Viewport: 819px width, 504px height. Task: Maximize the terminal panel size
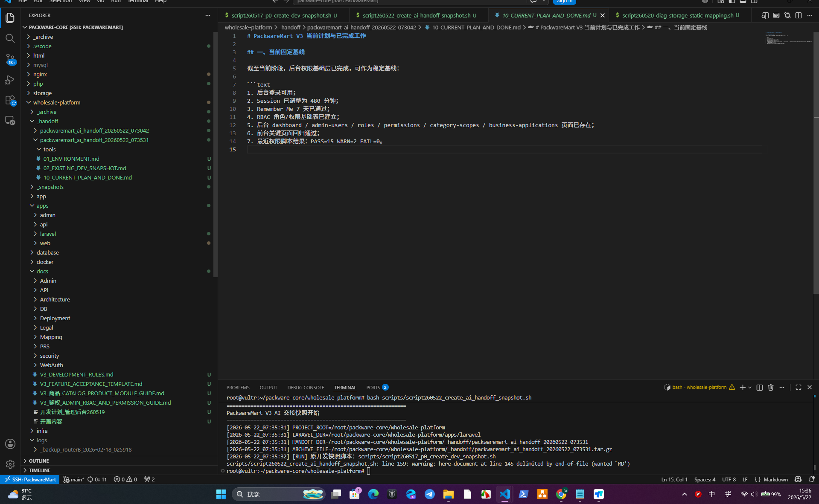coord(799,387)
